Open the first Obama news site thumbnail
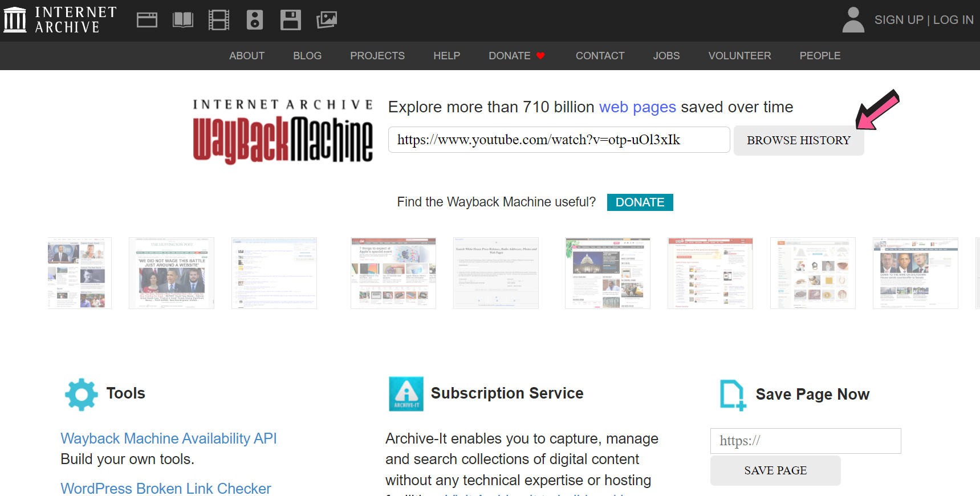980x496 pixels. (80, 273)
